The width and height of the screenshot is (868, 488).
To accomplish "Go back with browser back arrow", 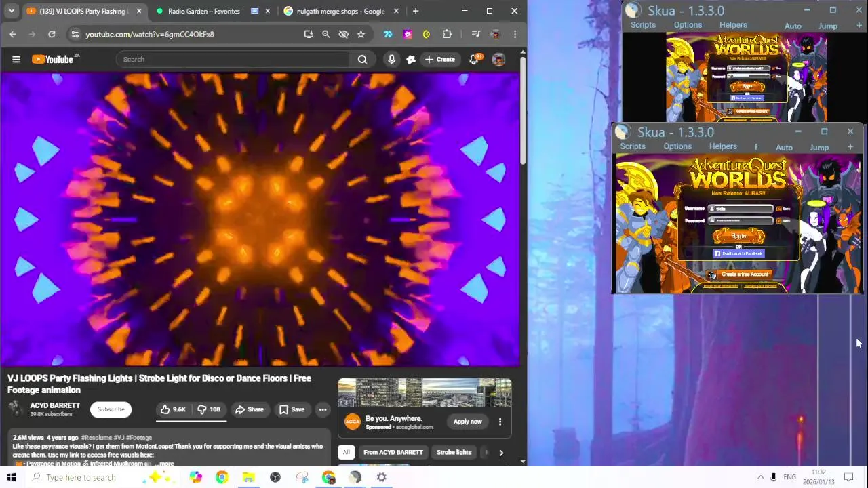I will click(x=13, y=34).
